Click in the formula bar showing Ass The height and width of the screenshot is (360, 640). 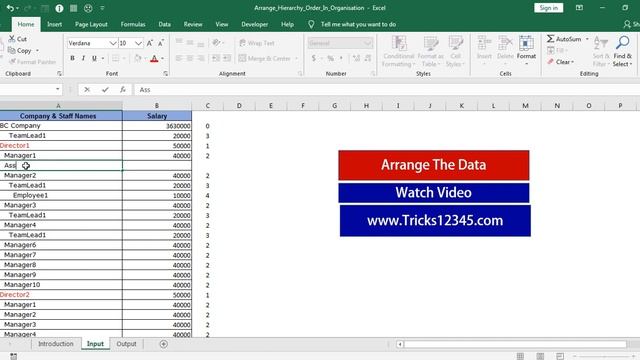coord(387,89)
